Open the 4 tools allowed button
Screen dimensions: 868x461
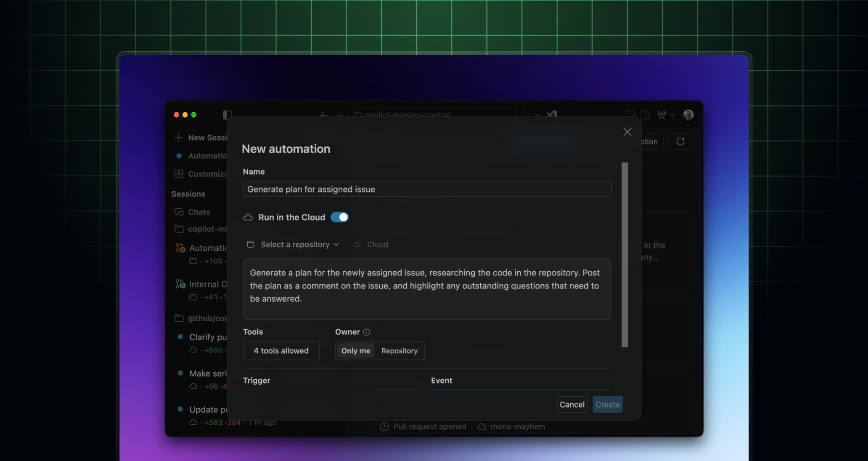[281, 351]
